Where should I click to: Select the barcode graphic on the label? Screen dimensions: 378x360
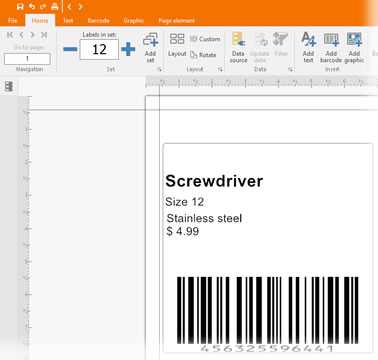point(268,310)
